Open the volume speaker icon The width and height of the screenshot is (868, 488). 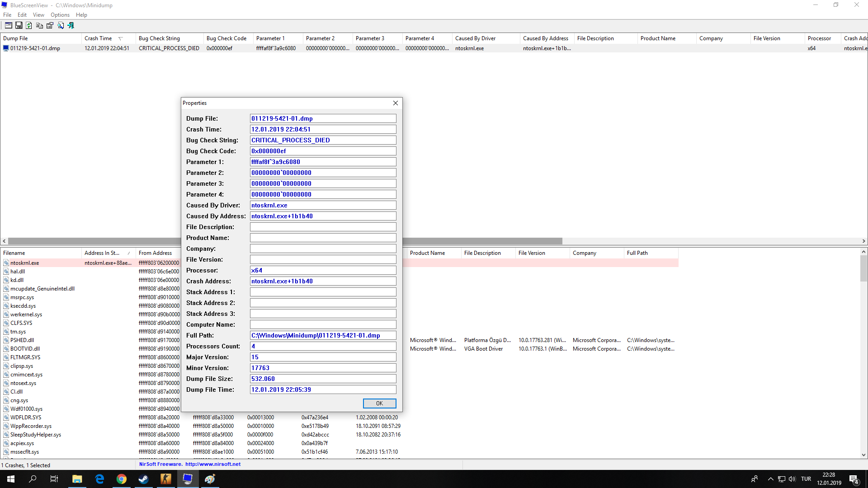792,479
